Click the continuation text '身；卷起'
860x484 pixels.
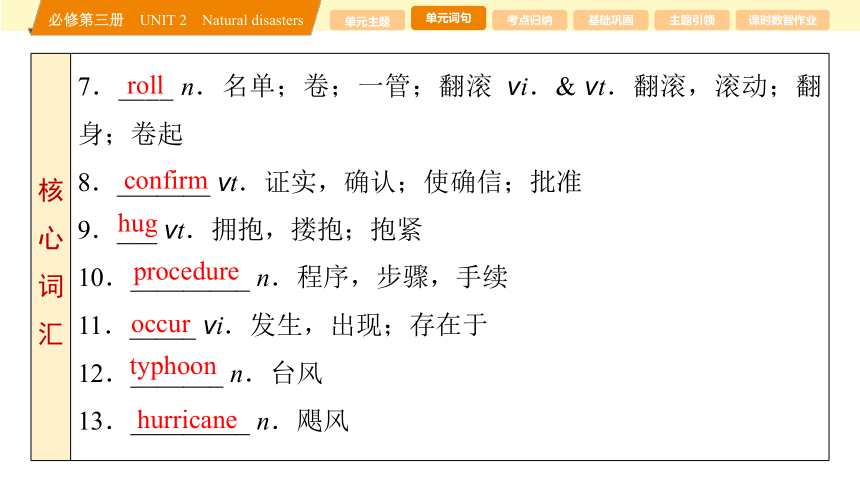pos(131,134)
